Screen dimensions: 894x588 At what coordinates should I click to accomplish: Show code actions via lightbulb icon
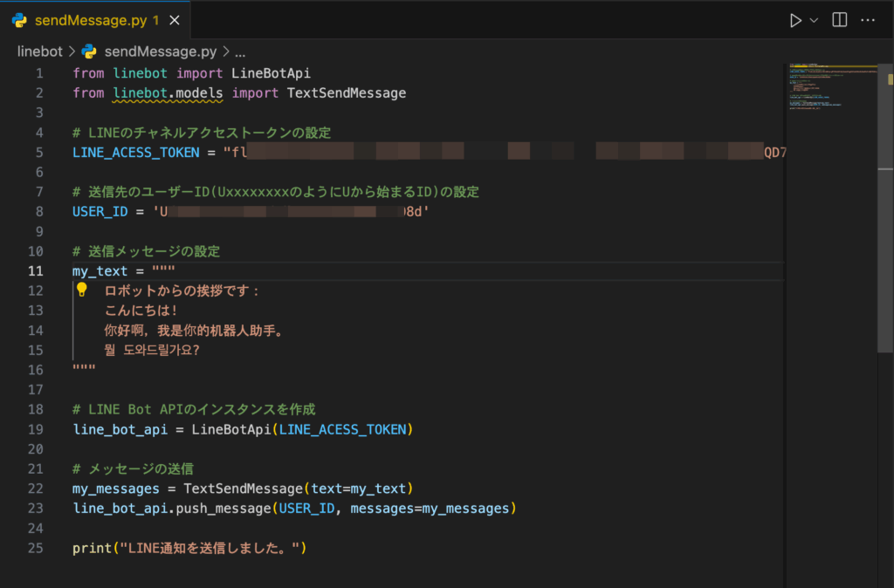pos(82,290)
